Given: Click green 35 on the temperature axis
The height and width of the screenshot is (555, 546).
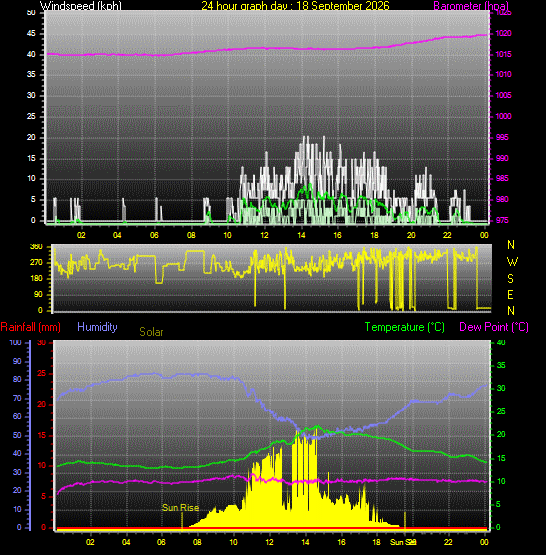Looking at the screenshot, I should coord(501,365).
